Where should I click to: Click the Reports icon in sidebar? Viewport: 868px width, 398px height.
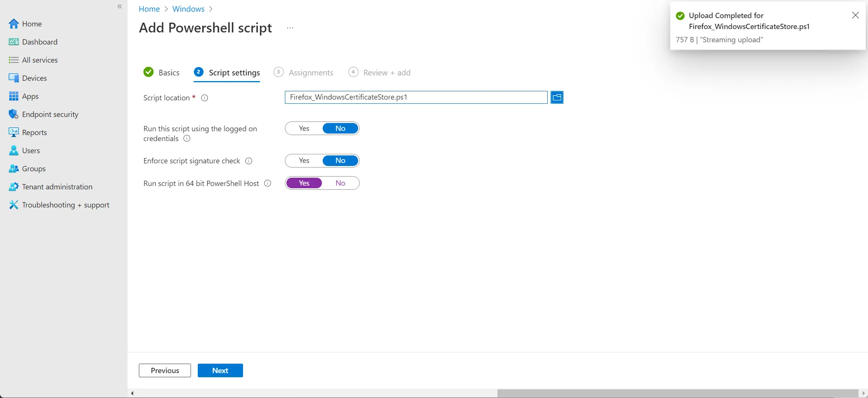14,132
